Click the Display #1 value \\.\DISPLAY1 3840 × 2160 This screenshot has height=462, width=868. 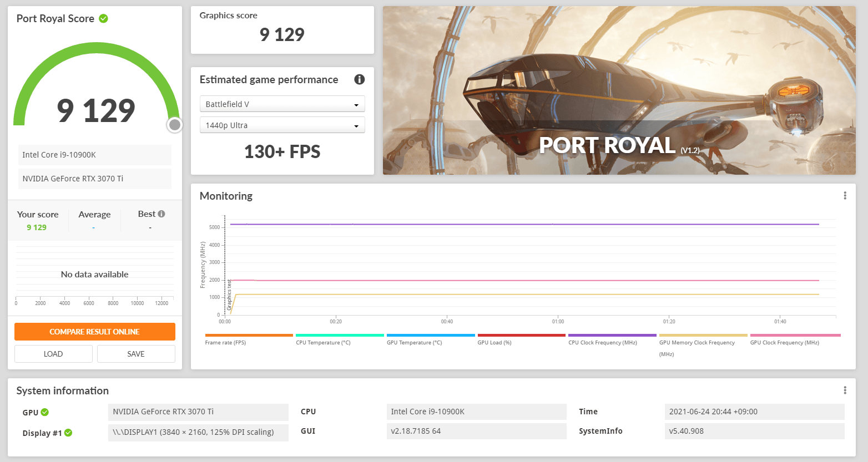click(x=198, y=432)
